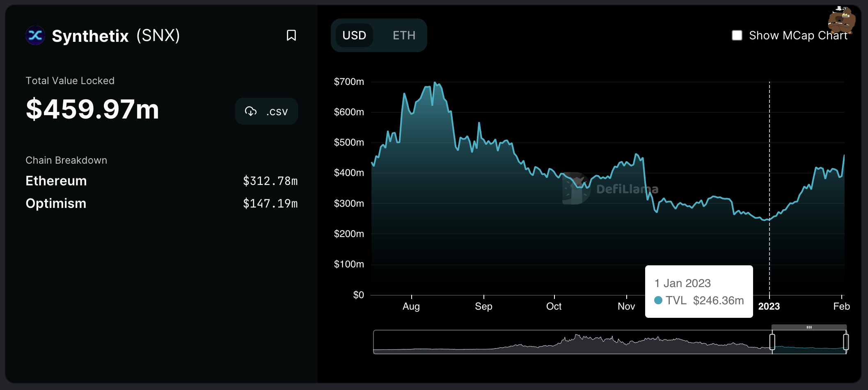Click the $100m y-axis label

point(349,264)
